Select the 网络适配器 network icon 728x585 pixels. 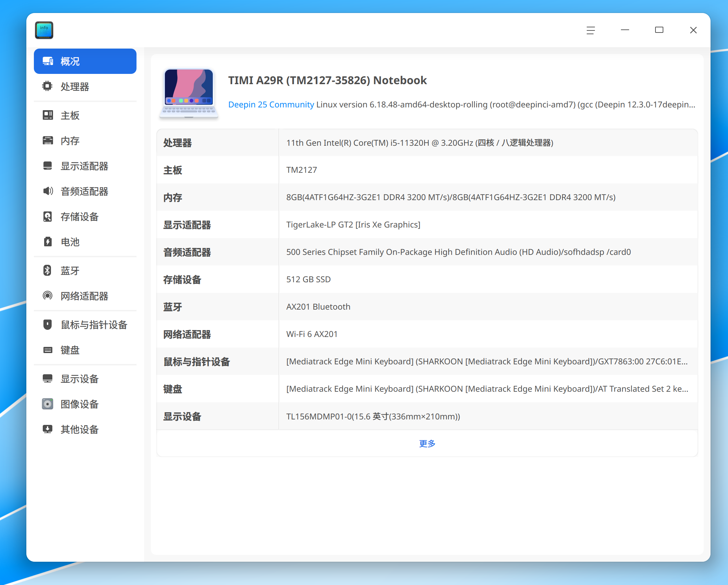tap(48, 296)
